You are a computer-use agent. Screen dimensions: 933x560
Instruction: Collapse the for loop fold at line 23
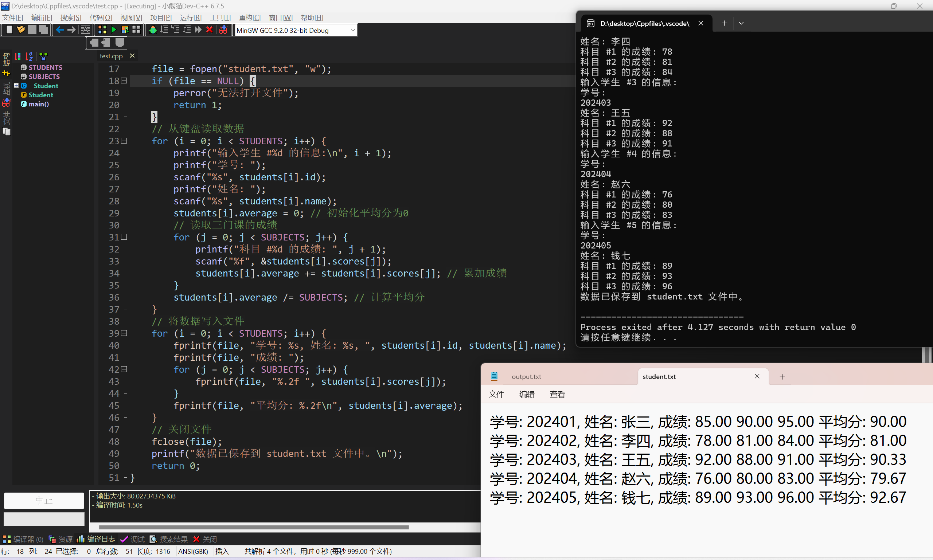pyautogui.click(x=124, y=141)
